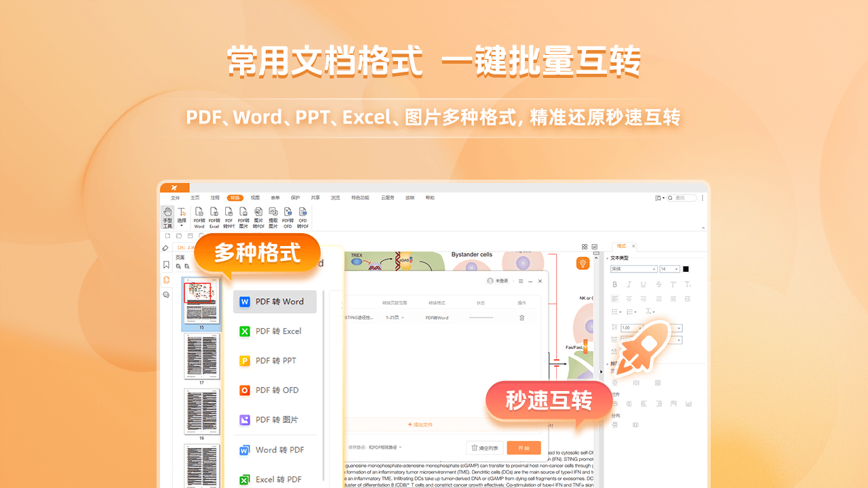This screenshot has width=868, height=488.
Task: Select the 转换 tab
Action: [x=235, y=198]
